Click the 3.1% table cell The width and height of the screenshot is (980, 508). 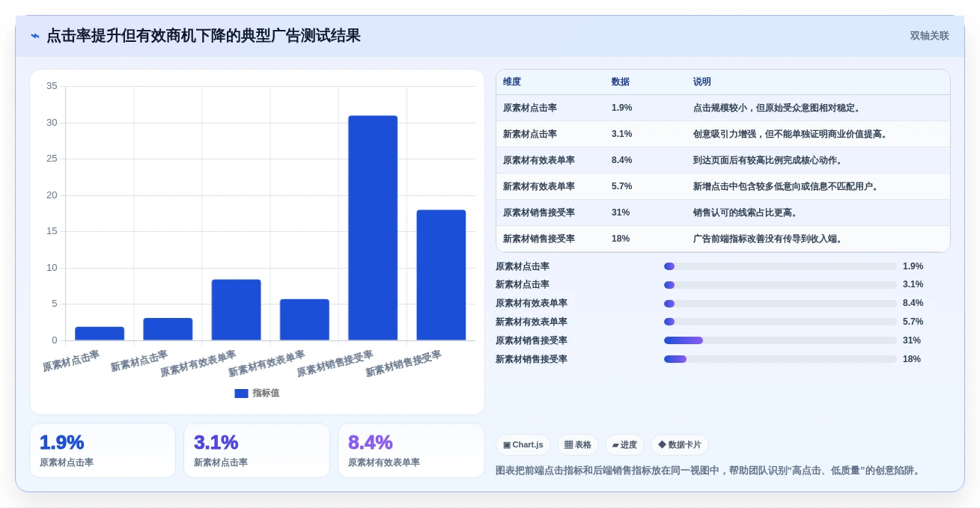coord(621,134)
